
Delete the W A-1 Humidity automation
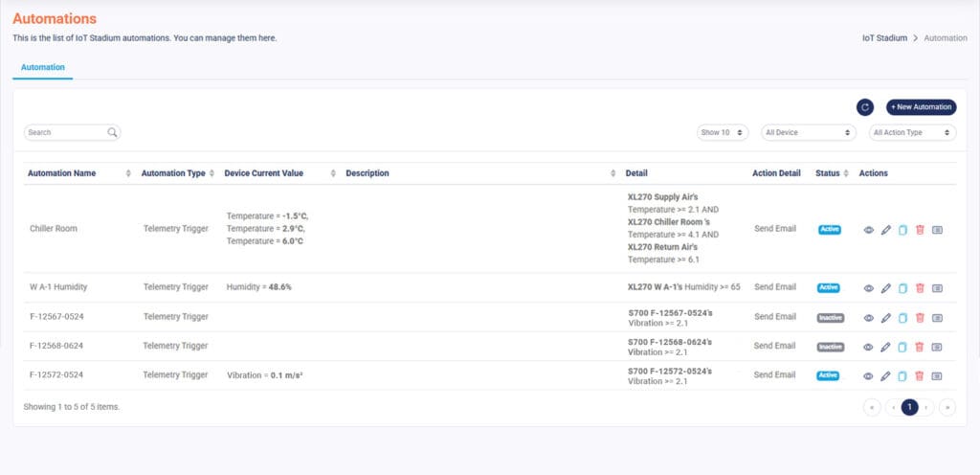pos(920,287)
